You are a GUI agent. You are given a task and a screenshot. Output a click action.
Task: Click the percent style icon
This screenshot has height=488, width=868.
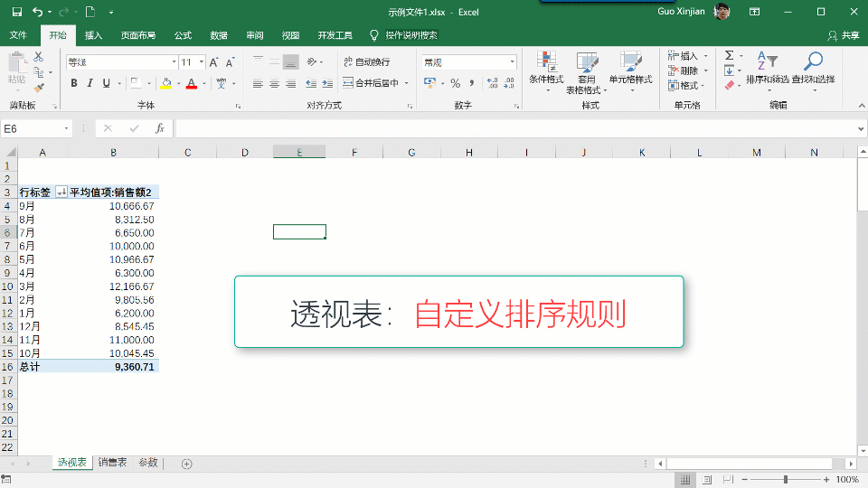point(455,83)
